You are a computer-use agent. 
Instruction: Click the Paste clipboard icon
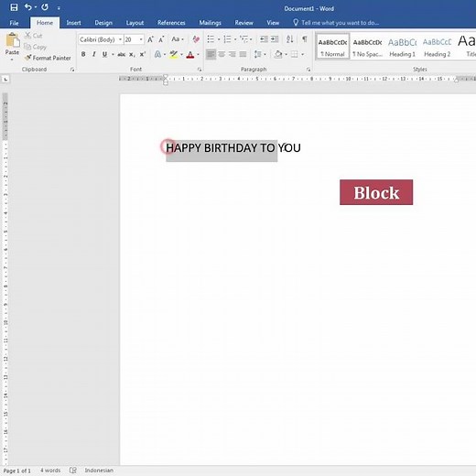click(x=12, y=40)
